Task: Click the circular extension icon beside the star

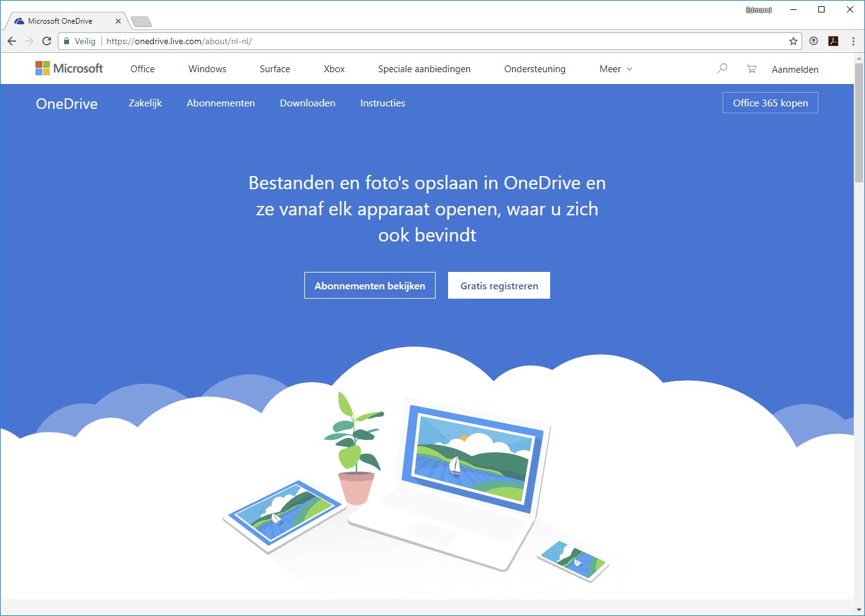Action: 813,41
